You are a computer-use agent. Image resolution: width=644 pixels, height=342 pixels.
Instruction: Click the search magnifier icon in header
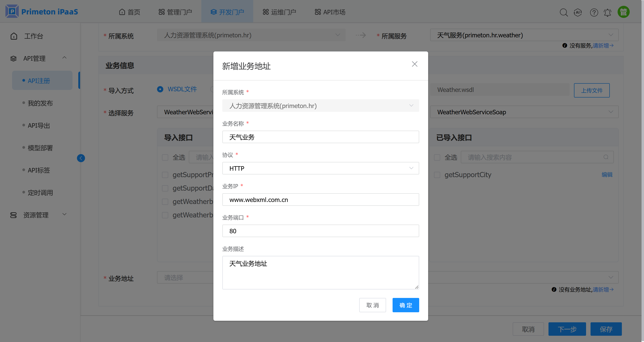click(x=563, y=12)
